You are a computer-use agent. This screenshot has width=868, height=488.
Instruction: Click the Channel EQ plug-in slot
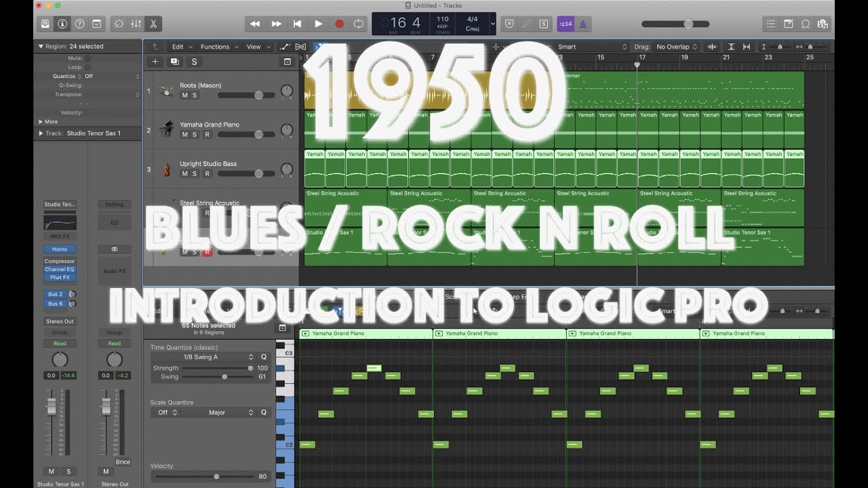[x=60, y=269]
